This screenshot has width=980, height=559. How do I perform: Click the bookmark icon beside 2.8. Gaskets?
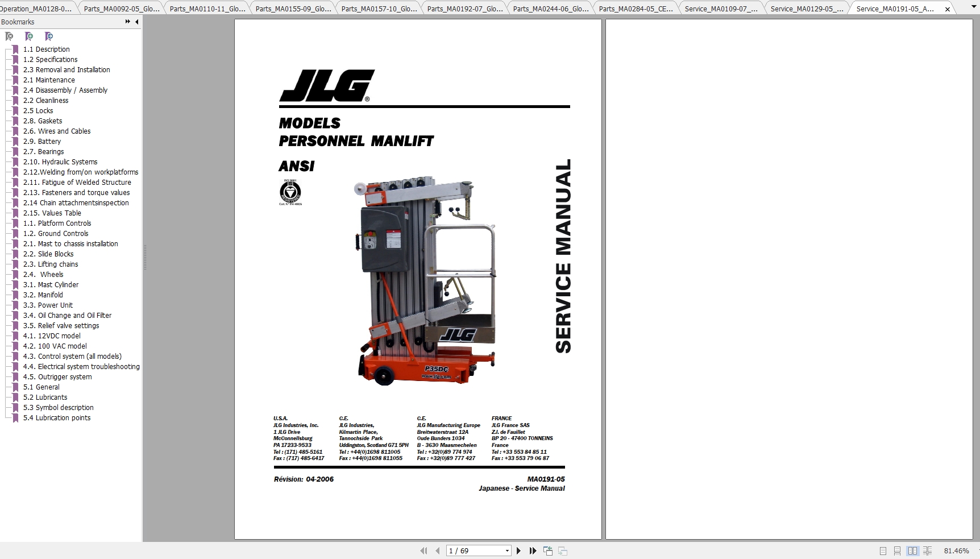click(x=15, y=121)
